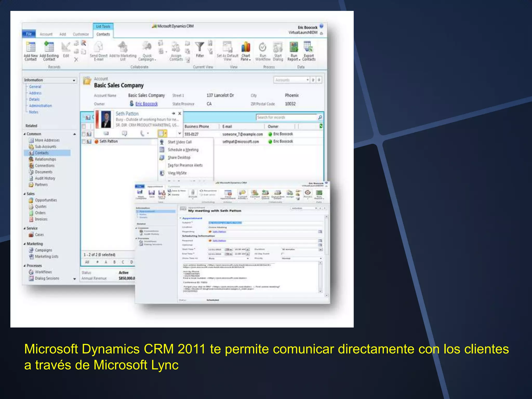Open the Eric Boocock owner link

pyautogui.click(x=147, y=104)
